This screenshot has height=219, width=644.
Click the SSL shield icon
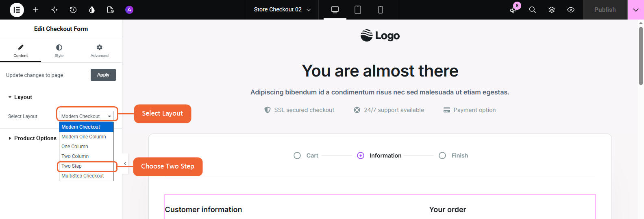coord(267,110)
